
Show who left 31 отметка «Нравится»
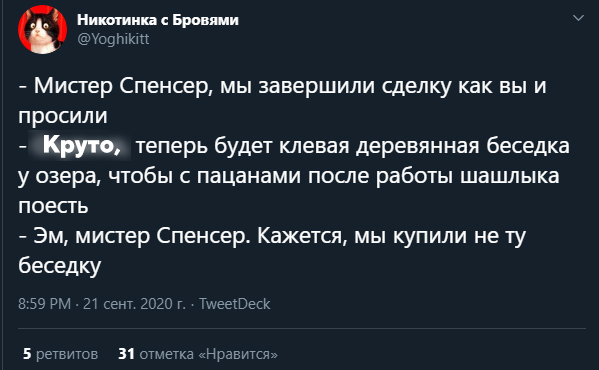[198, 354]
